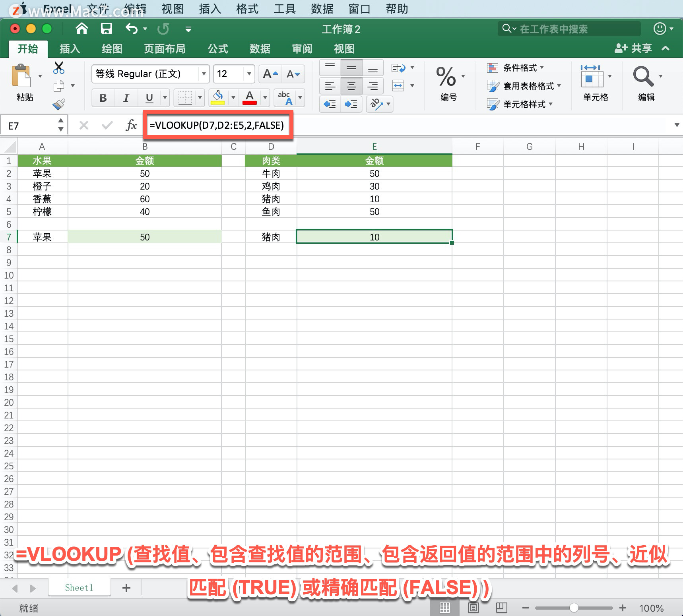Click the Paste clipboard icon
The image size is (683, 616).
pyautogui.click(x=21, y=76)
